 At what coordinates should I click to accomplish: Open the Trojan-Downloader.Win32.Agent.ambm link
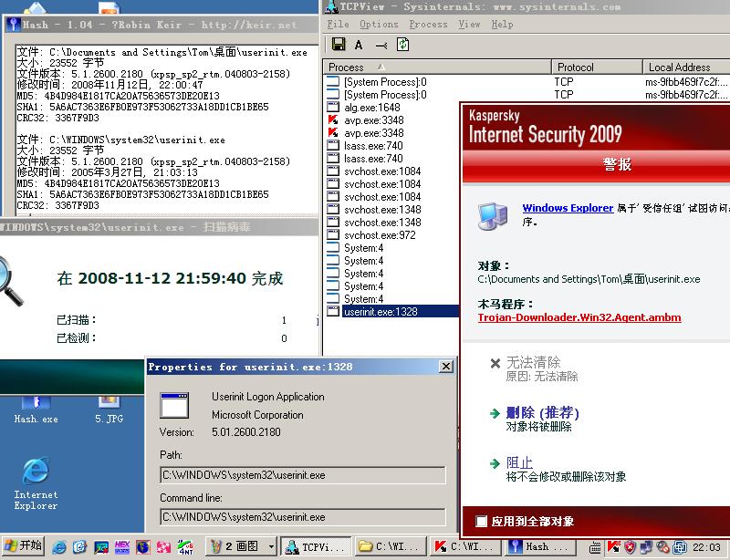[x=579, y=317]
